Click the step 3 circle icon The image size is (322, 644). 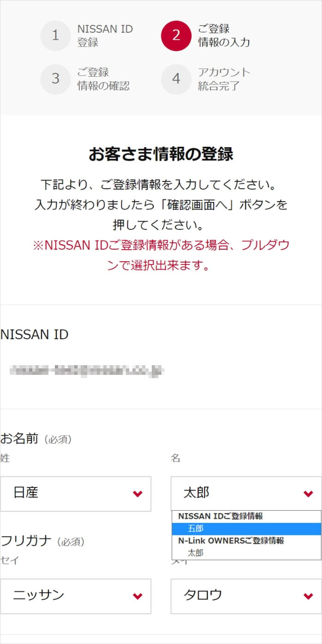[55, 79]
